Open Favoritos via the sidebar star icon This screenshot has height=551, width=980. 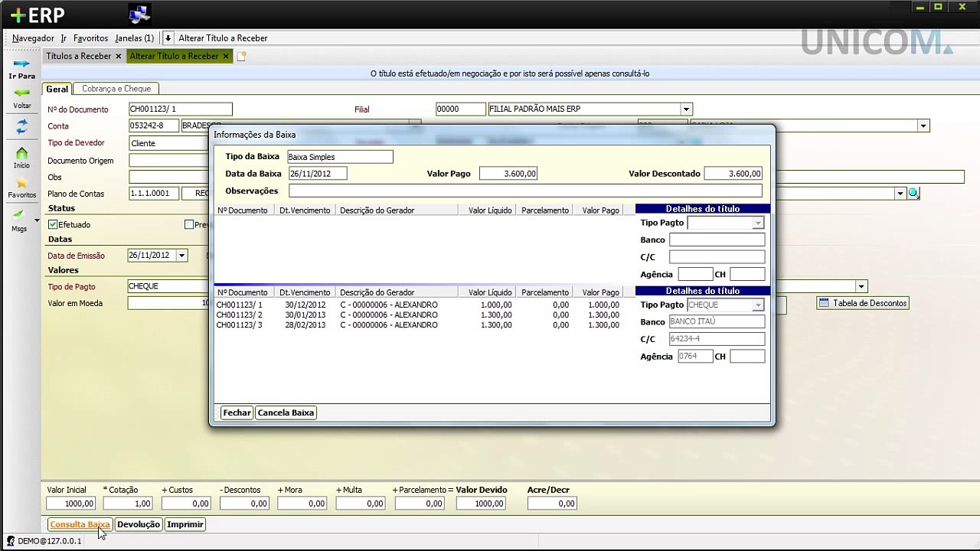pos(21,183)
